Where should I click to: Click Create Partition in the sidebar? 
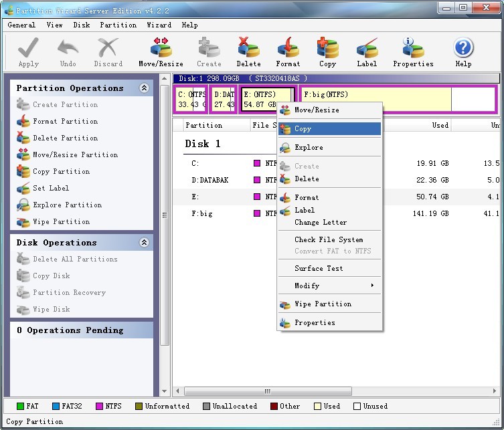57,104
